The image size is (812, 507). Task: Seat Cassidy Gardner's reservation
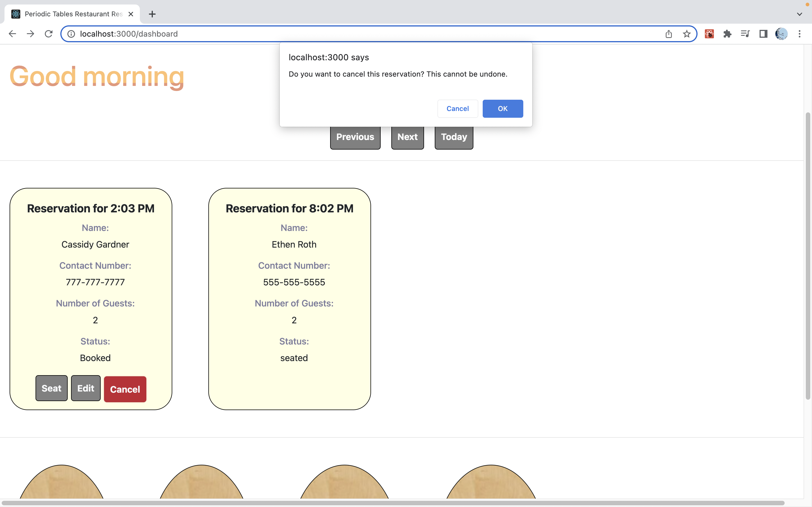coord(51,388)
